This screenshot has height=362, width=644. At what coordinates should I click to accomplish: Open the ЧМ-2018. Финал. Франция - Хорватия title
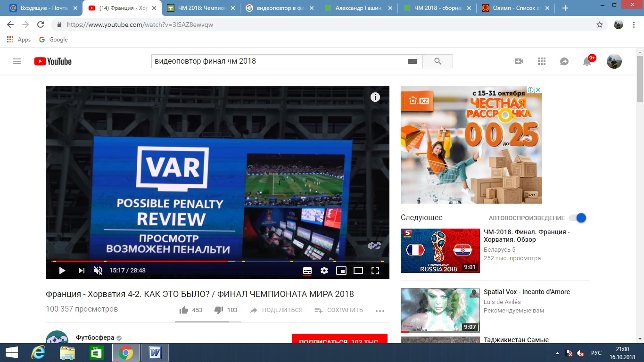(527, 236)
